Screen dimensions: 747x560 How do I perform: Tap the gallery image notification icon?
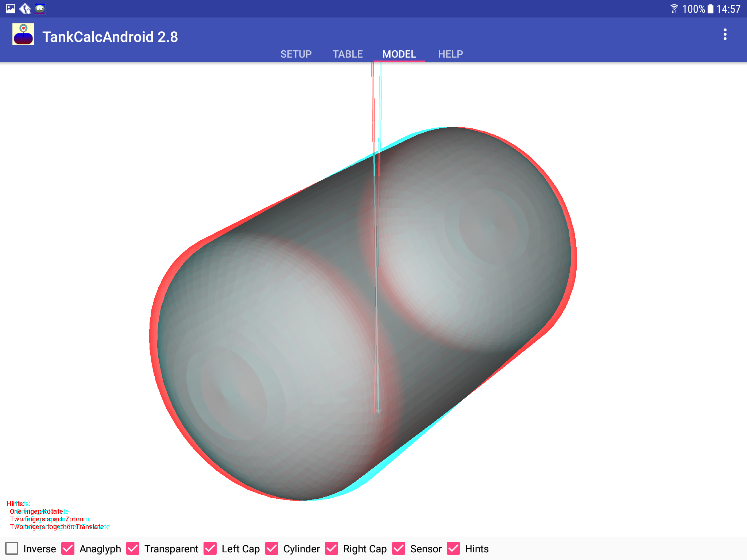[11, 8]
